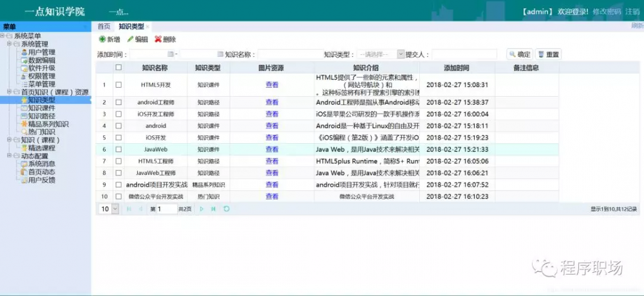Open 知识路径 in the sidebar
Image resolution: width=644 pixels, height=296 pixels.
click(x=41, y=116)
